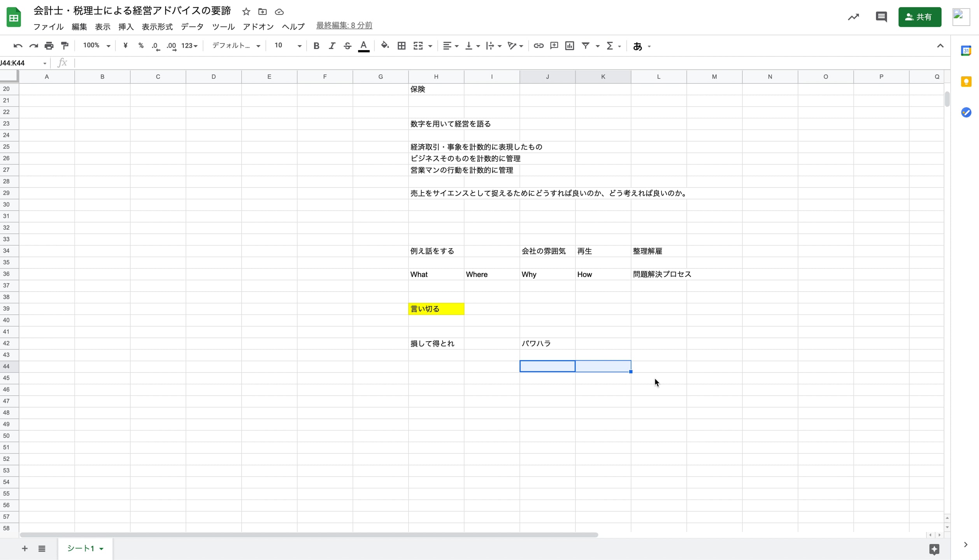Click the insert link icon
Screen dimensions: 979x560
[538, 46]
